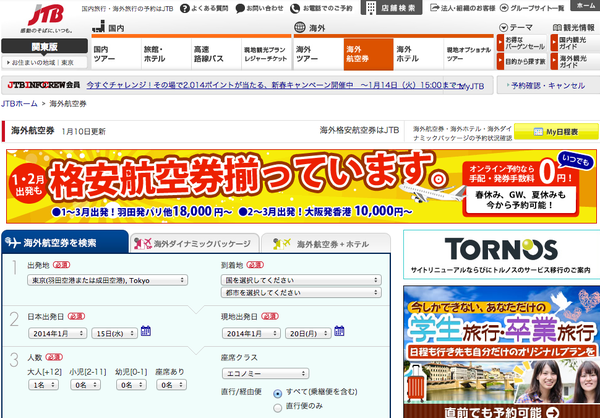Open the 海外ホテル menu
600x418 pixels.
coord(419,54)
